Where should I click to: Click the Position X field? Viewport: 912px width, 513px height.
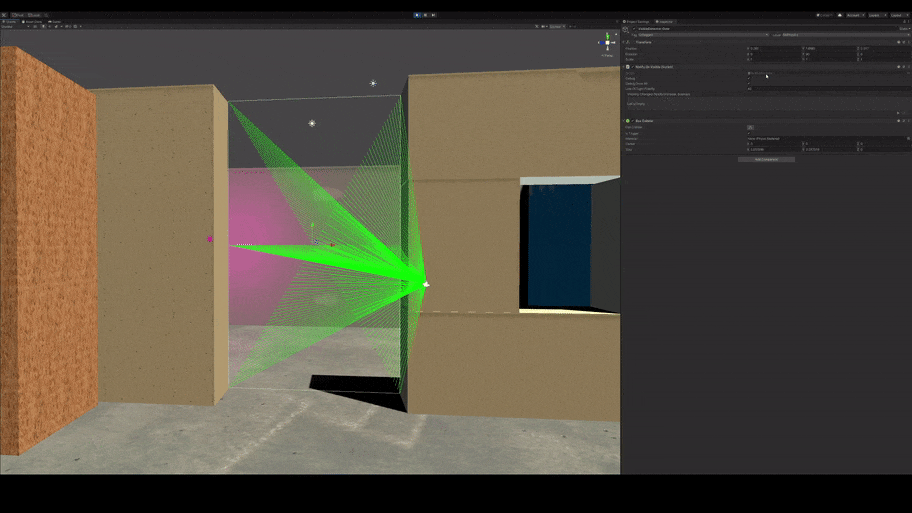775,49
